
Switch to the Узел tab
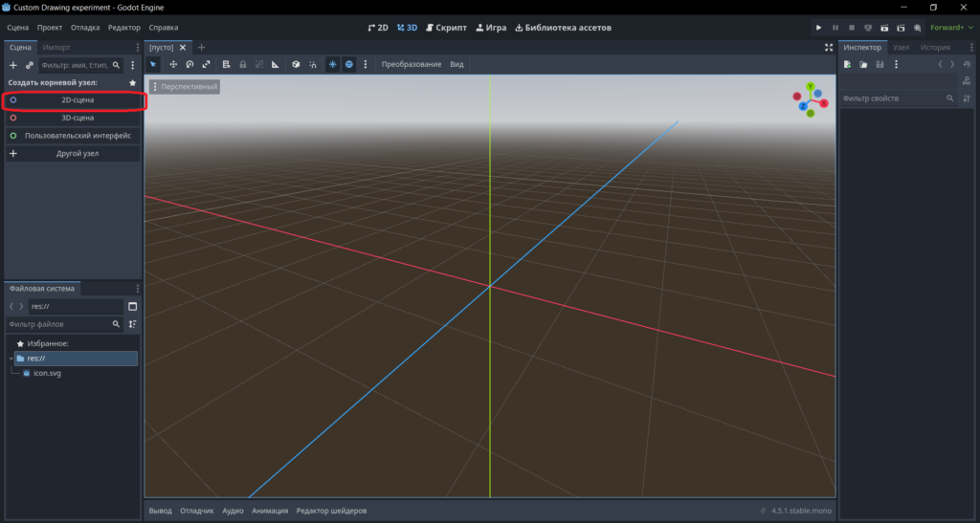pos(901,48)
